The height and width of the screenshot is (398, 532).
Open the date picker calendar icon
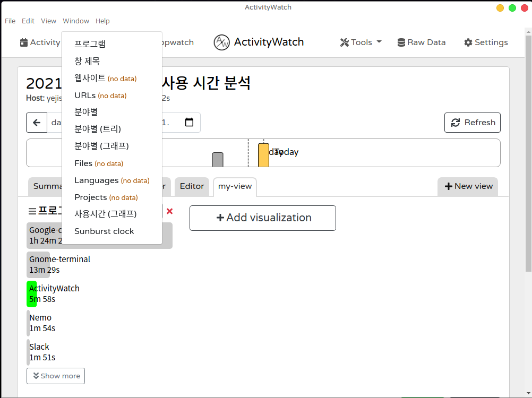click(x=189, y=123)
